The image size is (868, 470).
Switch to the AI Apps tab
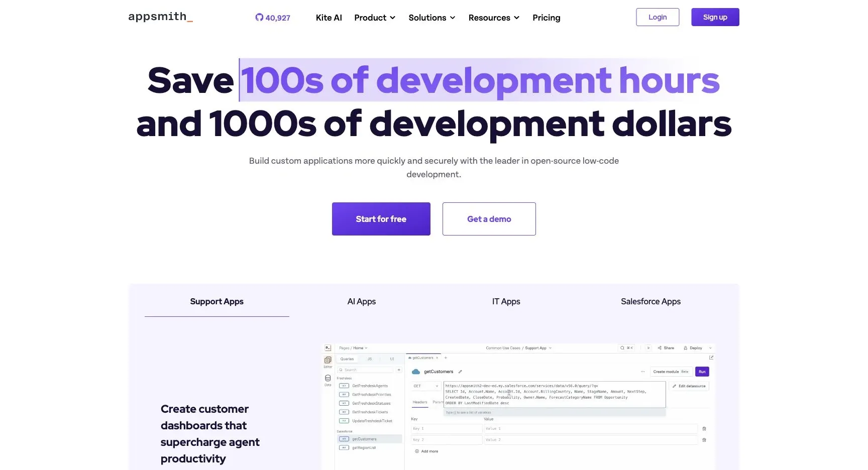pos(362,301)
